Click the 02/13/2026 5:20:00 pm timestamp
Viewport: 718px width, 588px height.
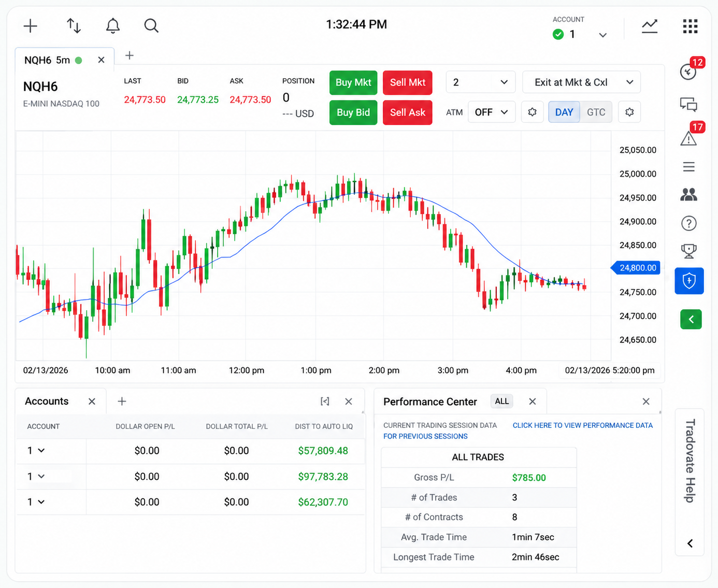[610, 370]
